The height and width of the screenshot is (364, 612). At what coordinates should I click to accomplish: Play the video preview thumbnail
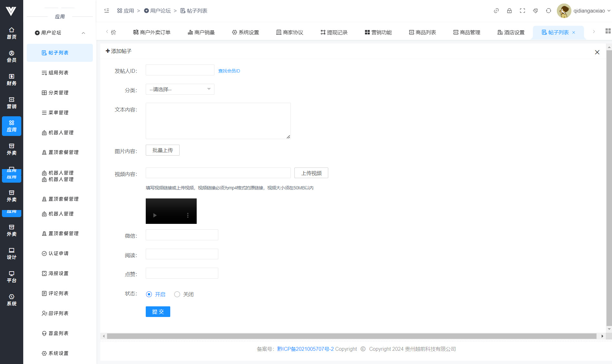coord(155,215)
